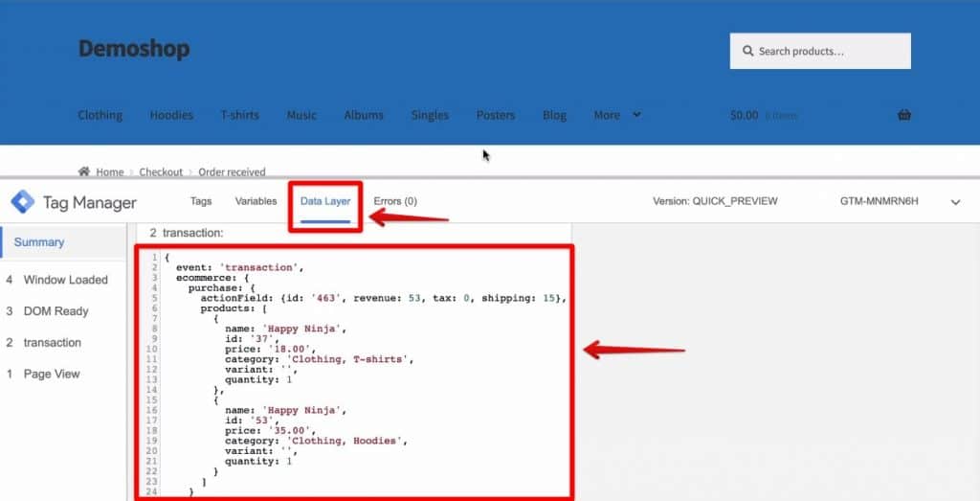Open the Hoodies menu item

[171, 115]
